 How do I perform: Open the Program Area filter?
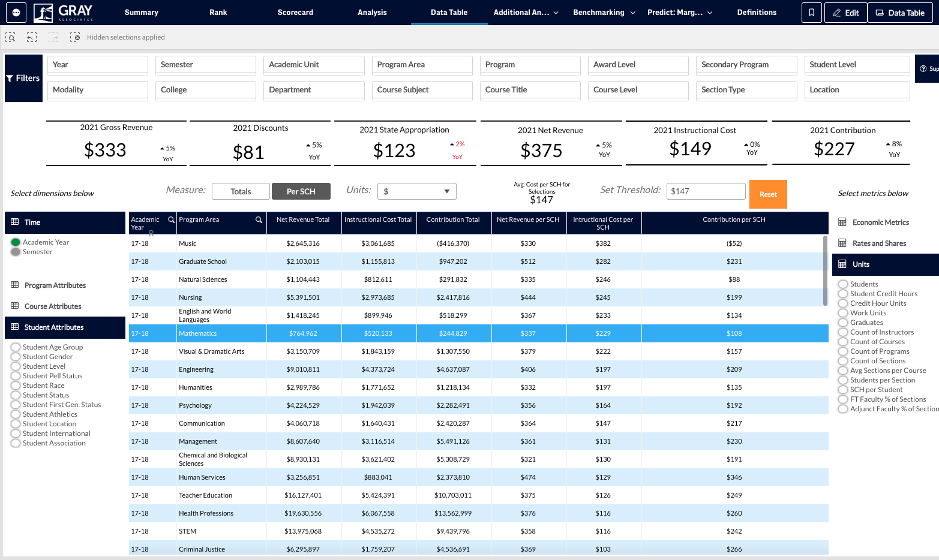422,65
